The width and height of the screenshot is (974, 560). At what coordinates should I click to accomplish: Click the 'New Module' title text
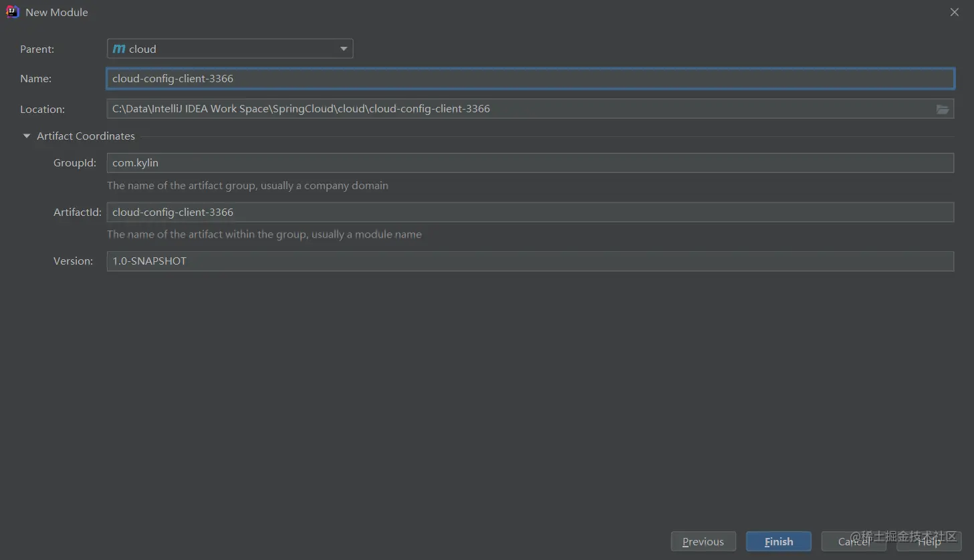(x=57, y=12)
